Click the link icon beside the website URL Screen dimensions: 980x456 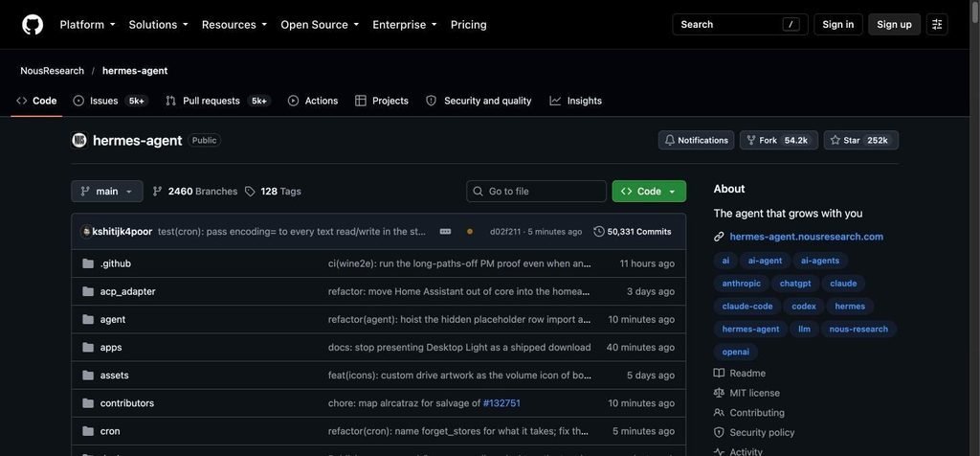point(719,237)
